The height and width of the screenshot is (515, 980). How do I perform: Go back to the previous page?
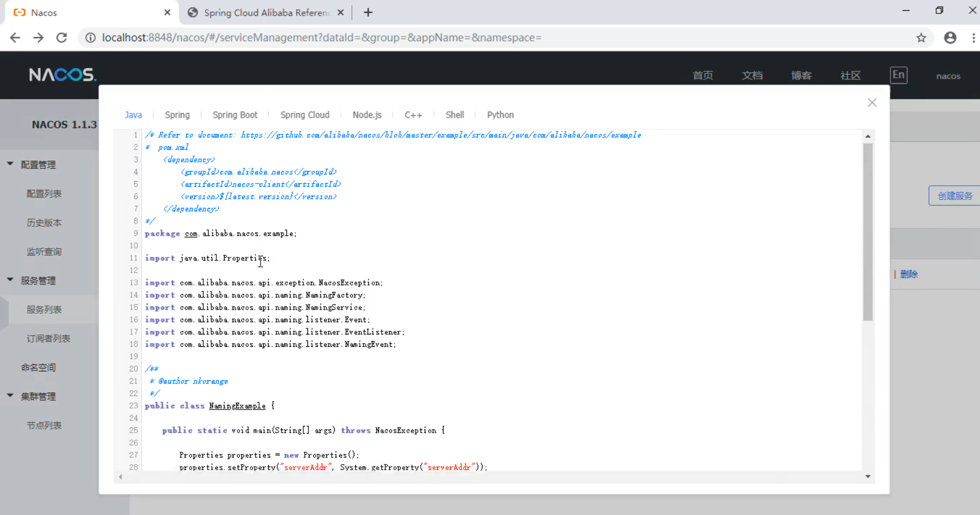pos(15,38)
